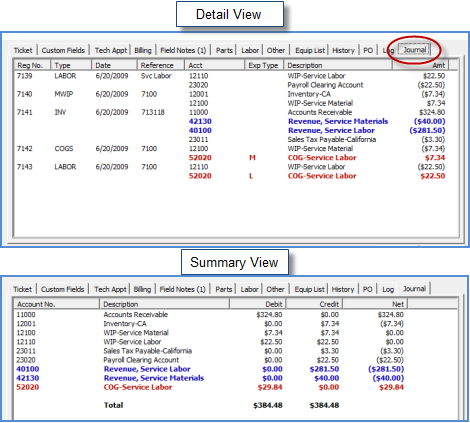Open Parts tab in Summary View
The width and height of the screenshot is (470, 423).
[x=224, y=289]
